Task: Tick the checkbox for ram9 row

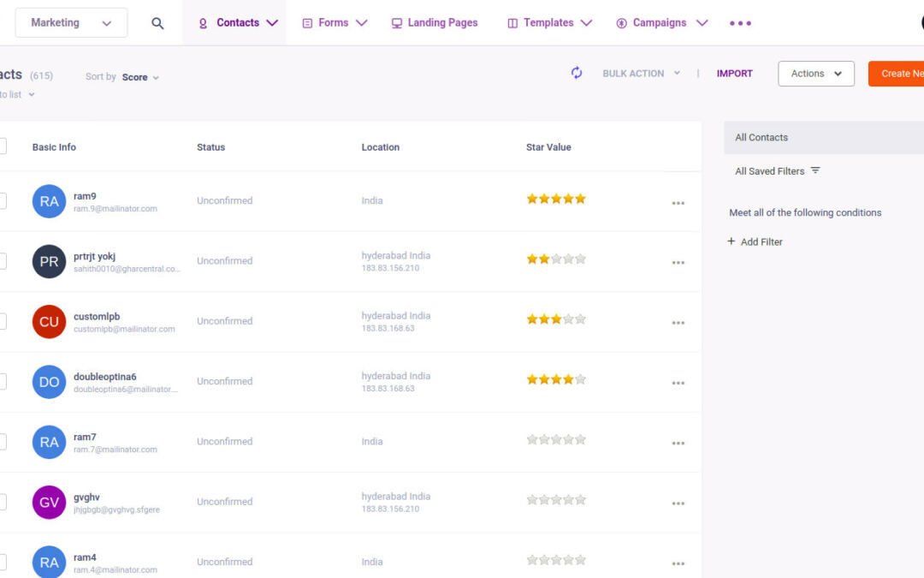Action: tap(2, 201)
